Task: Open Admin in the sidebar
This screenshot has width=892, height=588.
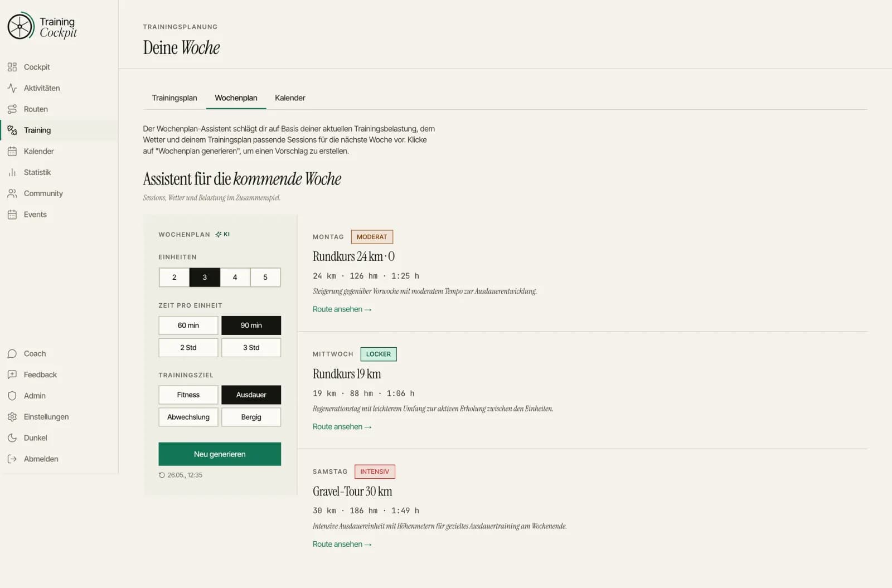Action: click(59, 396)
